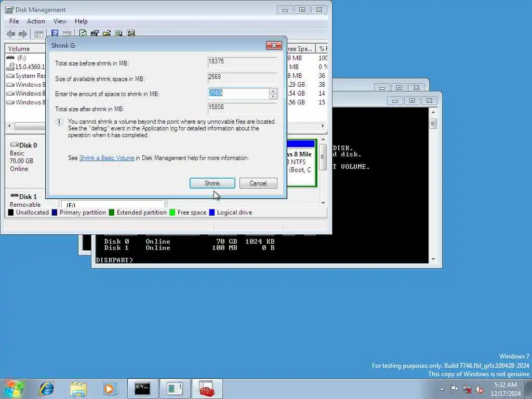Click the Total size before shrink value 18375

click(x=243, y=62)
